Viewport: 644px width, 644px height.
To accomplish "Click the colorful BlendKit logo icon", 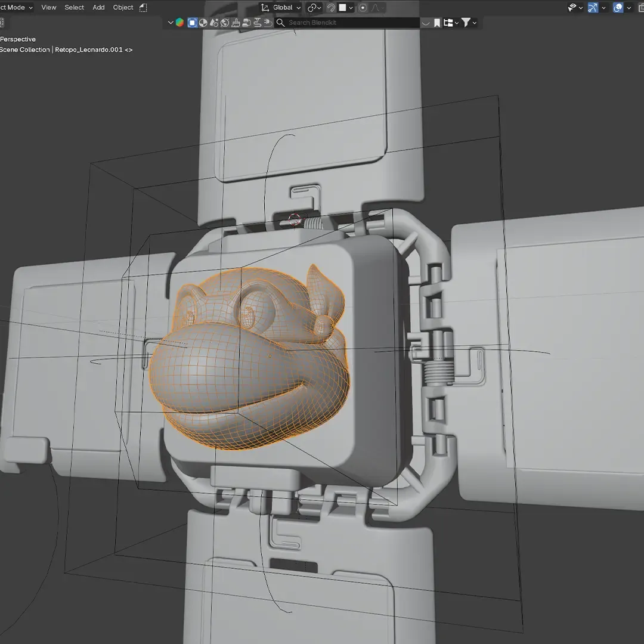I will point(179,23).
